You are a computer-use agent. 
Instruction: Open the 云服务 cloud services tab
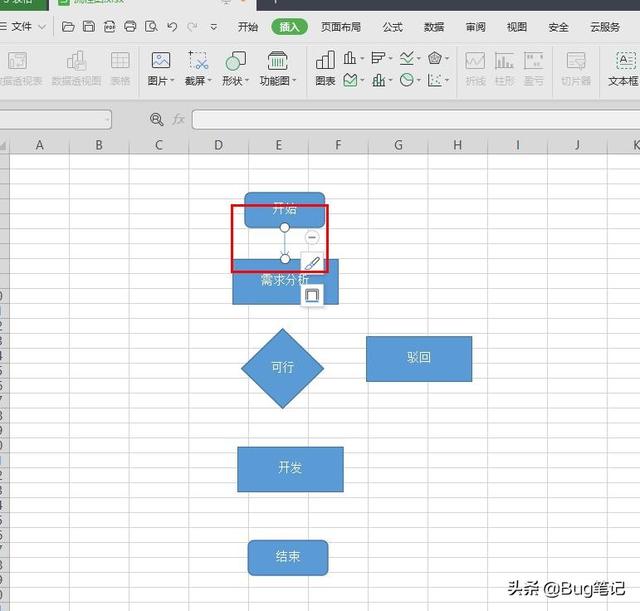605,27
